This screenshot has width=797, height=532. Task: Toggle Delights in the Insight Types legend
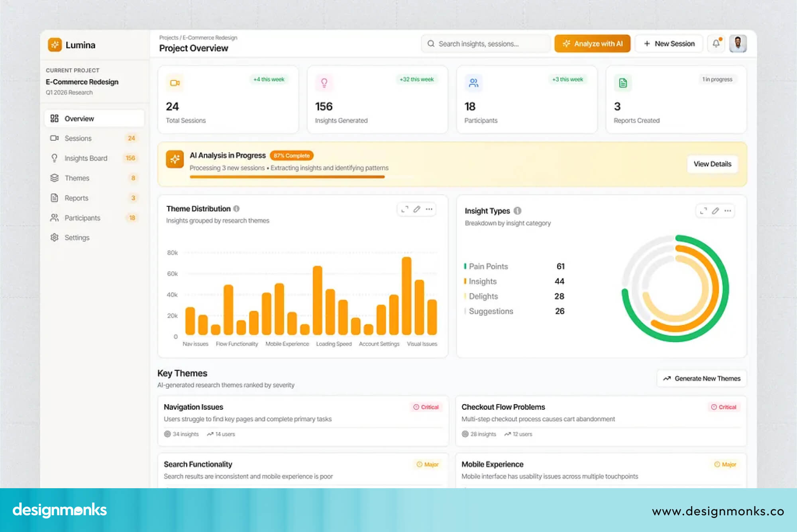[483, 296]
